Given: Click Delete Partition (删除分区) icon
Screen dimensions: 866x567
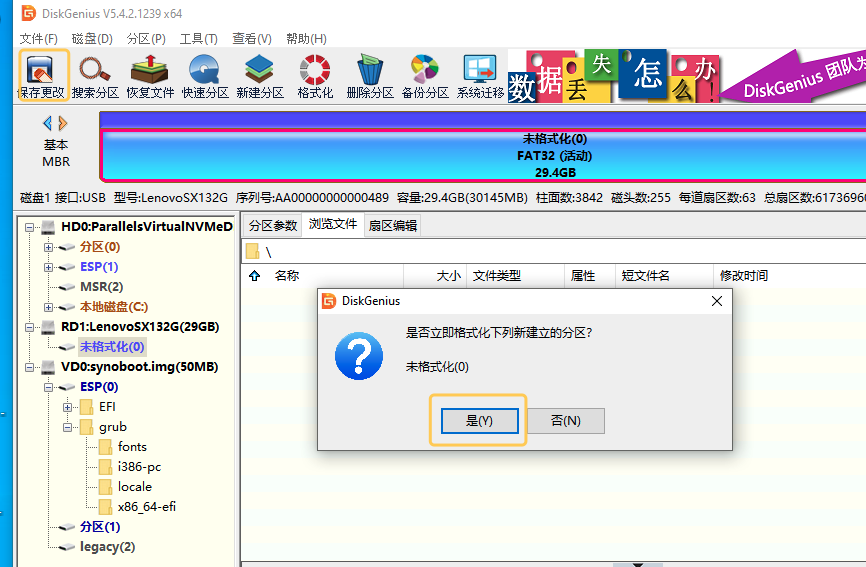Looking at the screenshot, I should (369, 76).
